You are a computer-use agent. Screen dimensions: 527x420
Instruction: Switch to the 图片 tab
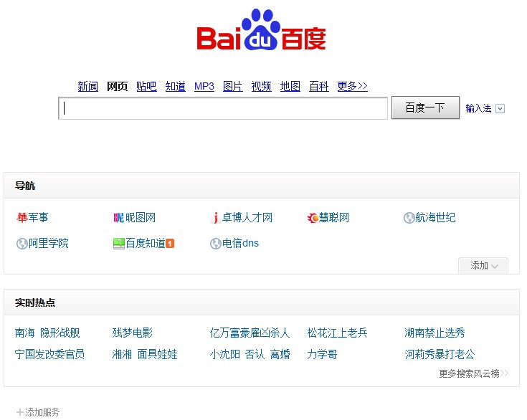click(x=233, y=86)
